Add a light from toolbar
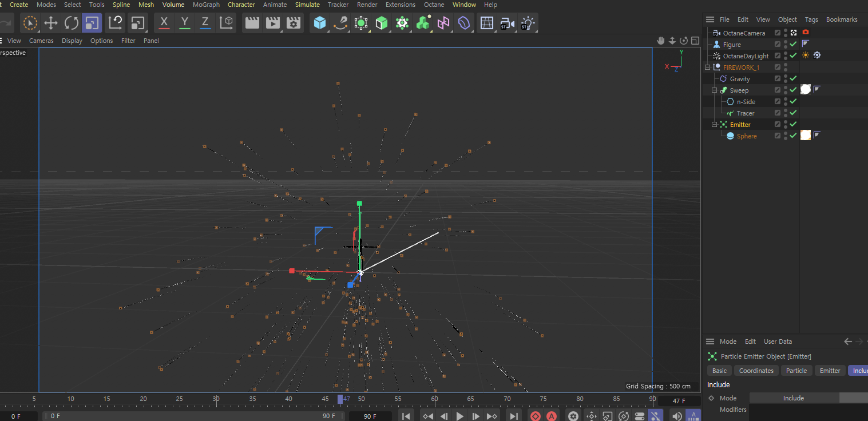The height and width of the screenshot is (421, 868). [528, 23]
